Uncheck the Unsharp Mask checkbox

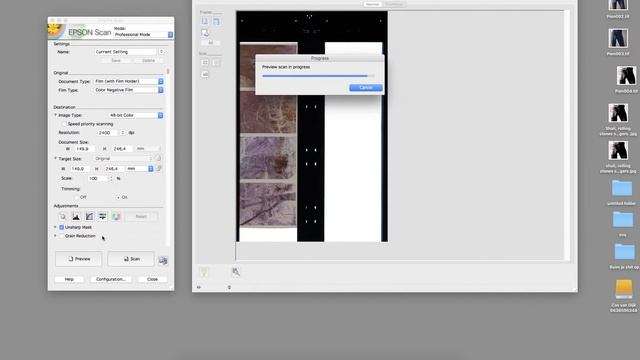(62, 227)
